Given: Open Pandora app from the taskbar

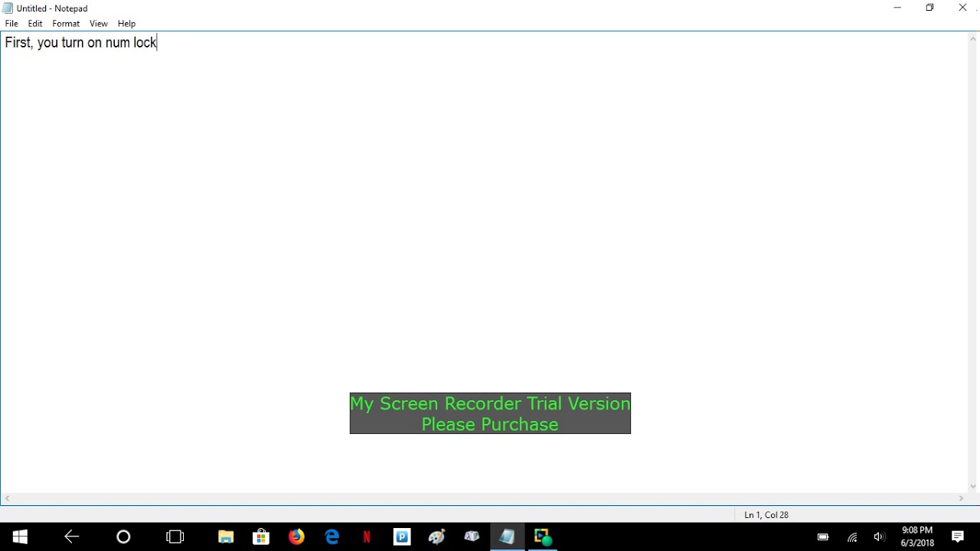Looking at the screenshot, I should (x=402, y=537).
